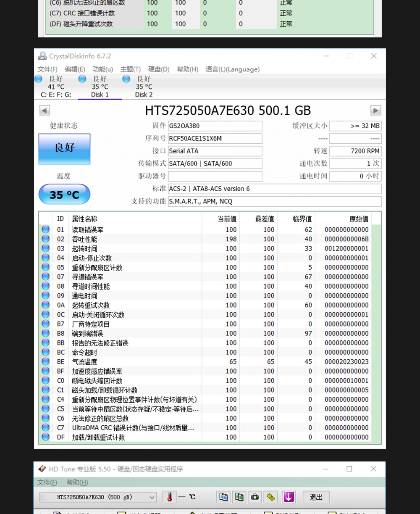Select the 09 通电时间 attribute row
The height and width of the screenshot is (514, 420).
pos(205,295)
